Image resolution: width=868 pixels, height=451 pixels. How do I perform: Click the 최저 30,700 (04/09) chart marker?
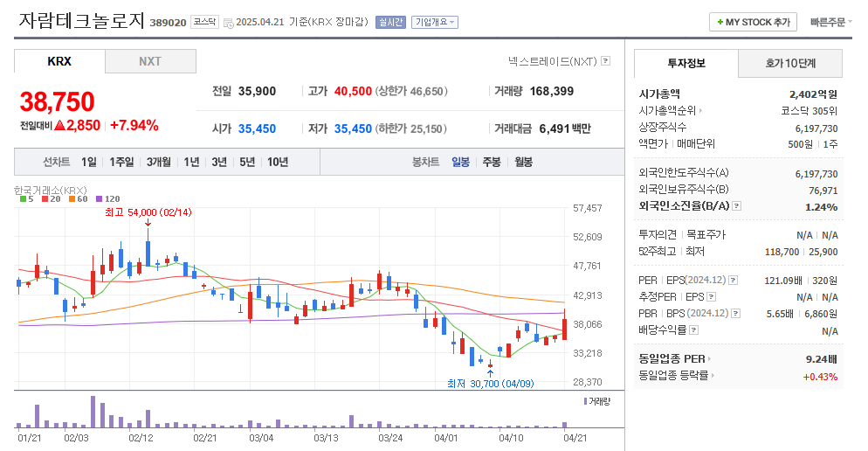pos(491,384)
